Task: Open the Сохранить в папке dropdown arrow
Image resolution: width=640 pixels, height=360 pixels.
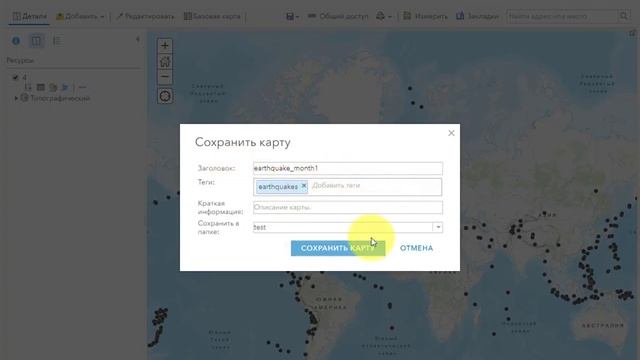Action: [x=438, y=227]
